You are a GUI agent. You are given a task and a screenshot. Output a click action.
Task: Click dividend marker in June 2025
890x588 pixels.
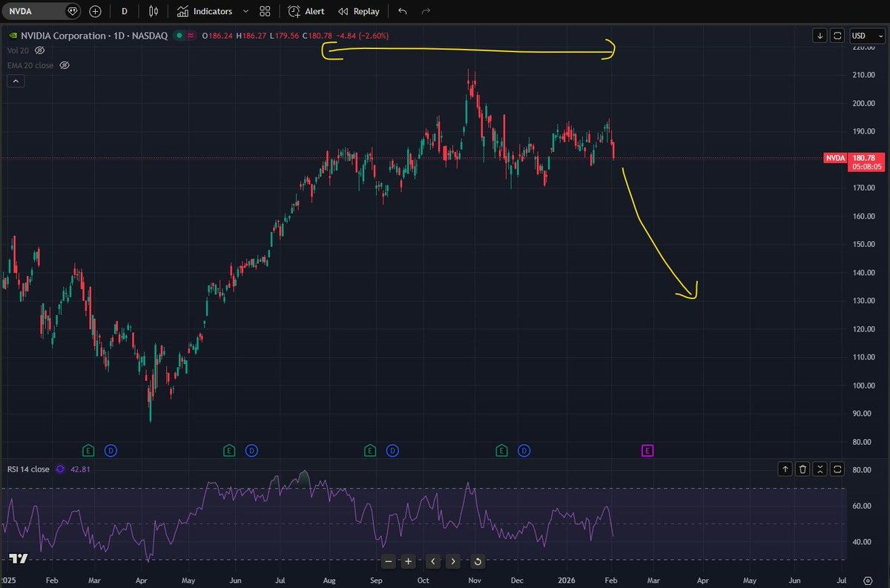point(251,449)
